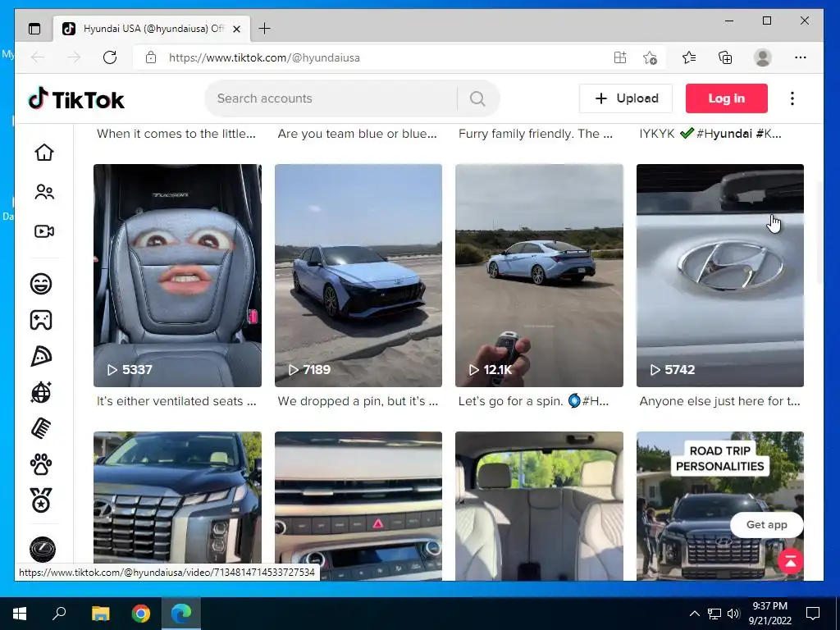Open caption "IYKYK #Hyundai #K..."
The width and height of the screenshot is (840, 630).
710,134
